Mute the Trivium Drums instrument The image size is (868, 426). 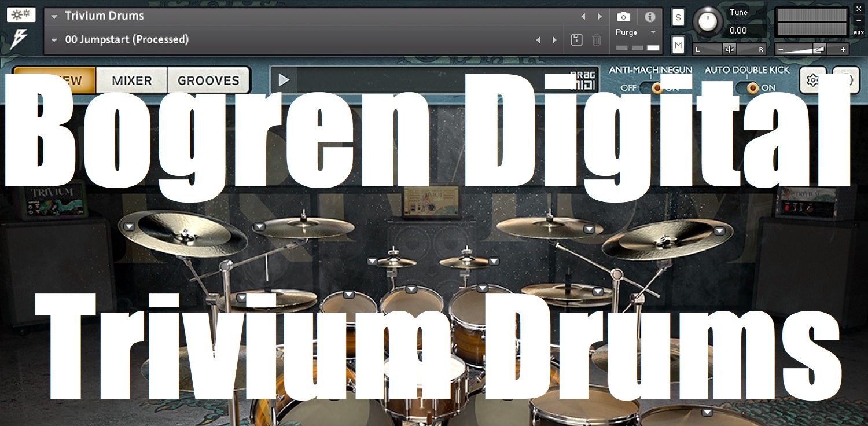tap(678, 45)
